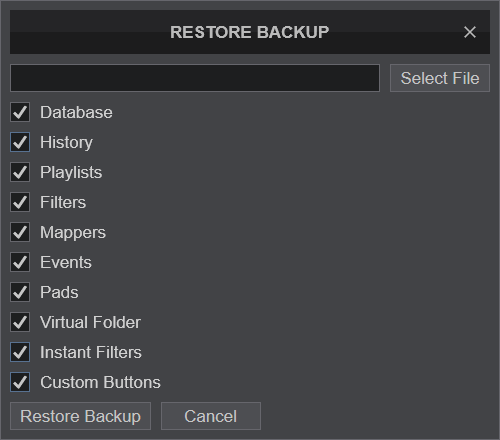Image resolution: width=500 pixels, height=440 pixels.
Task: Click the Instant Filters label
Action: pos(91,352)
